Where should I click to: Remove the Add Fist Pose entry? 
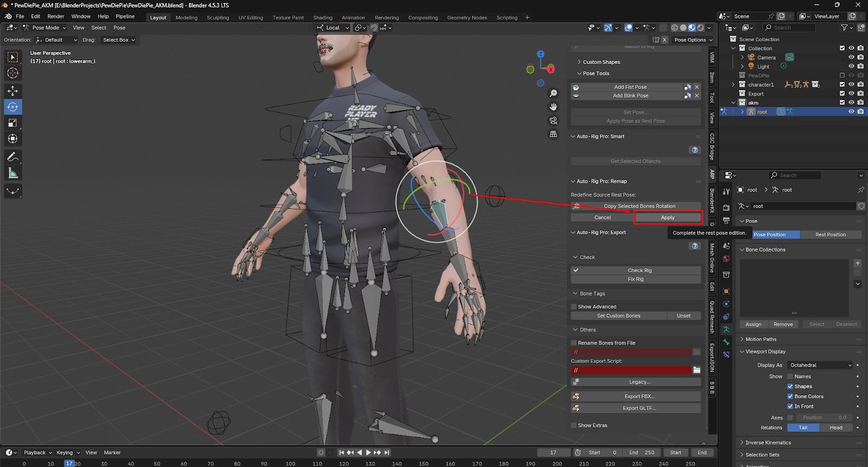coord(697,87)
